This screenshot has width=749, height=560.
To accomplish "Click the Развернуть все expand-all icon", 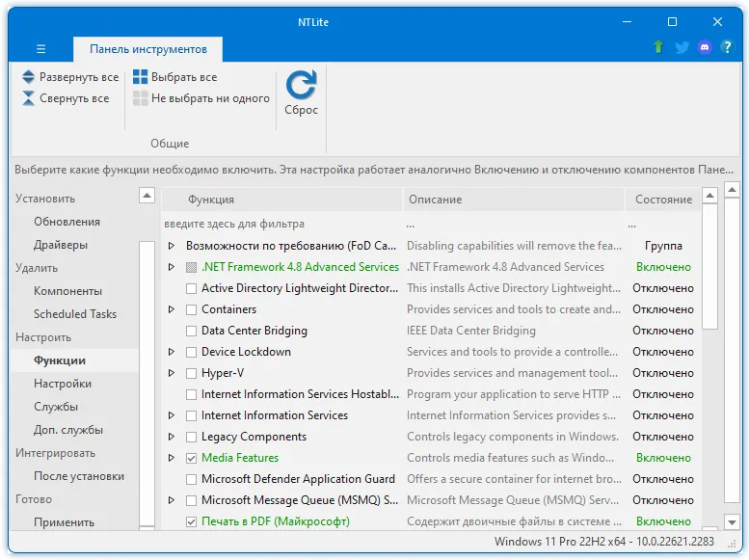I will click(x=28, y=77).
